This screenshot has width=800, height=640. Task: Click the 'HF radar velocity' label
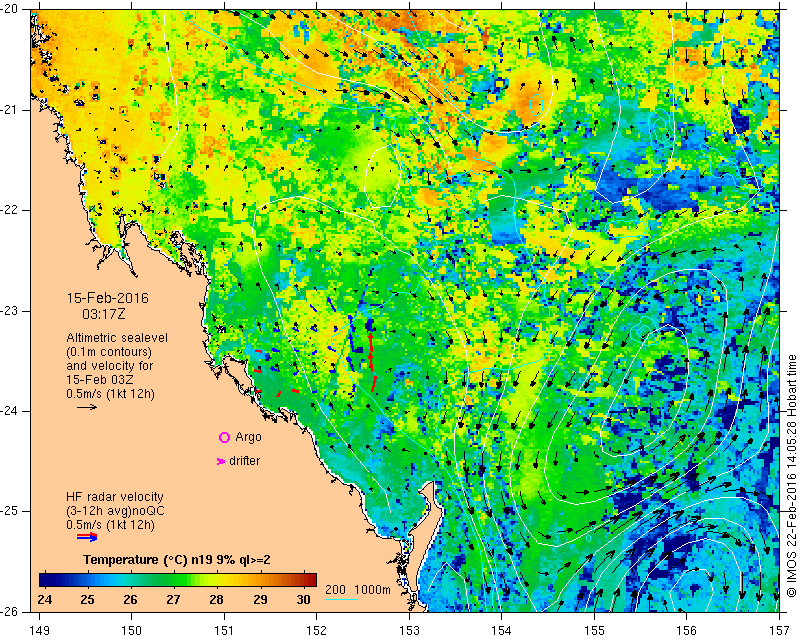point(115,497)
